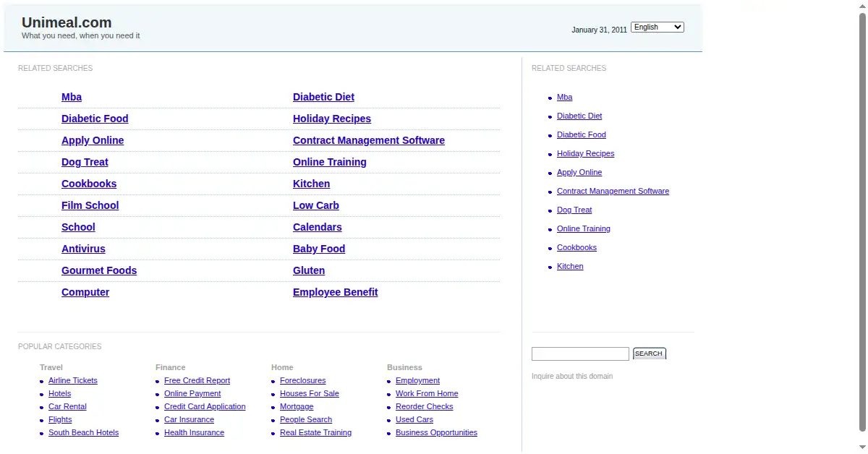Click the Hotels travel link
Viewport: 868px width, 454px height.
click(60, 393)
